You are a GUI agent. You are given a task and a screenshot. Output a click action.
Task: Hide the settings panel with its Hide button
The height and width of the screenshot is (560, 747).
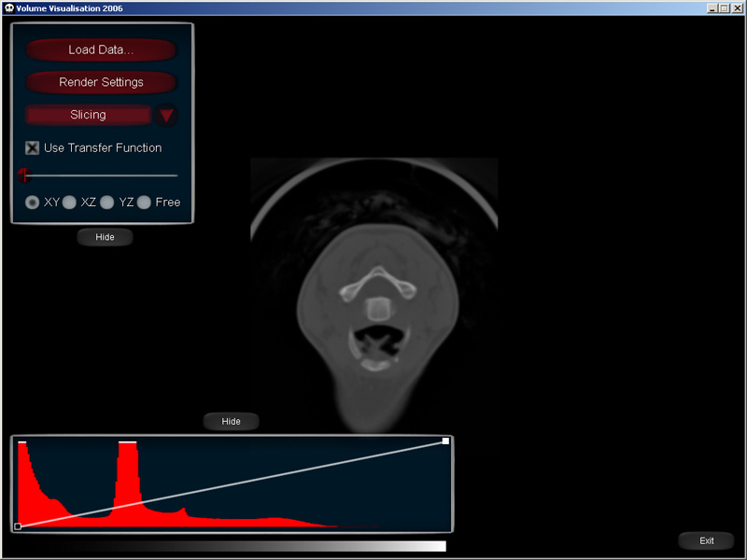click(105, 237)
